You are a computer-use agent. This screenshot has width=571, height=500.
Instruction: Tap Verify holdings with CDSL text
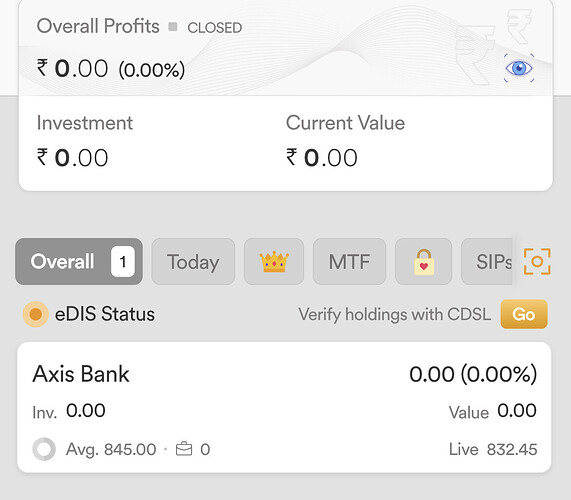pos(394,314)
